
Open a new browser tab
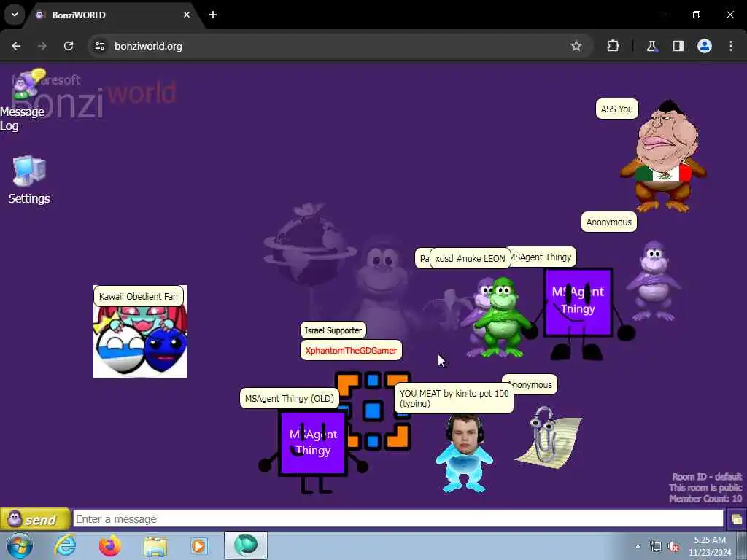[213, 15]
